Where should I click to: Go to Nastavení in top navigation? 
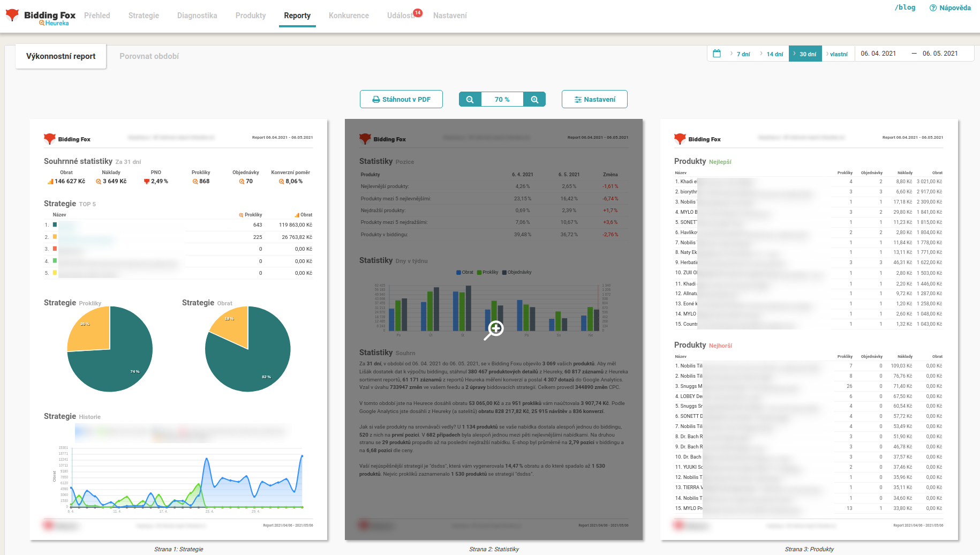point(450,16)
